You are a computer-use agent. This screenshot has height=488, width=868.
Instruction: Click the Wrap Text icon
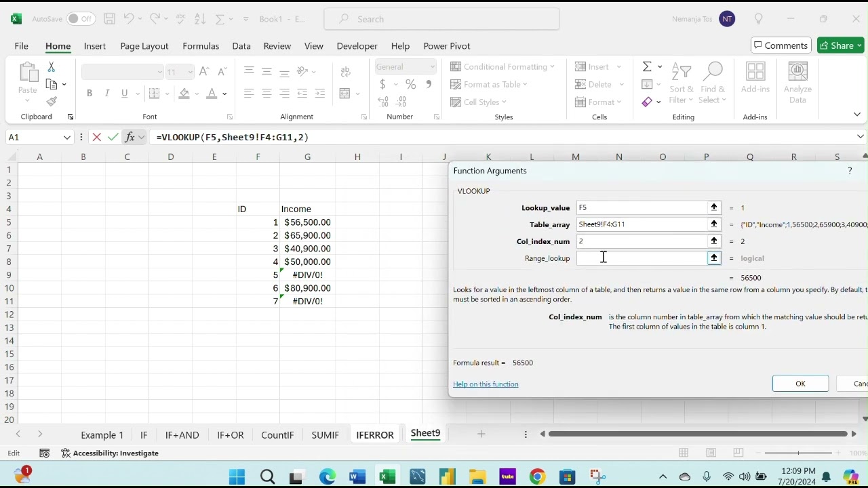(x=345, y=72)
